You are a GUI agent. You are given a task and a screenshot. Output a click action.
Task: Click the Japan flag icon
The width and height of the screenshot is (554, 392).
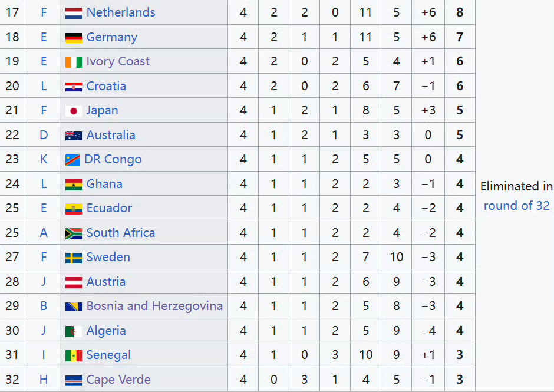[x=74, y=111]
